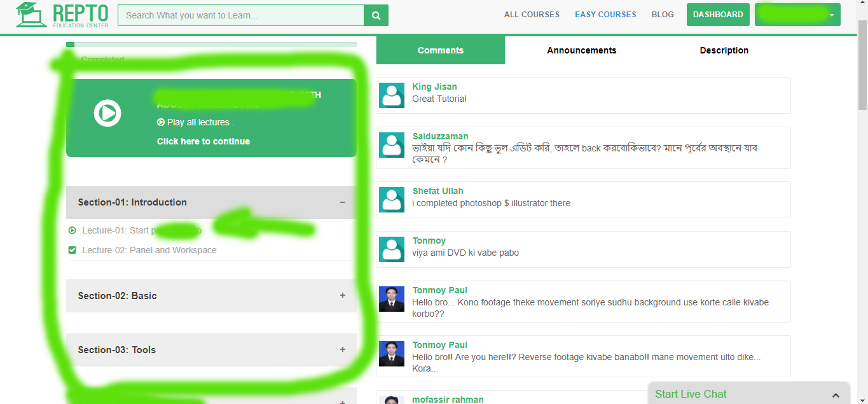The height and width of the screenshot is (404, 868).
Task: Click 'i completed photoshop $ illustrator there' comment
Action: click(x=491, y=203)
